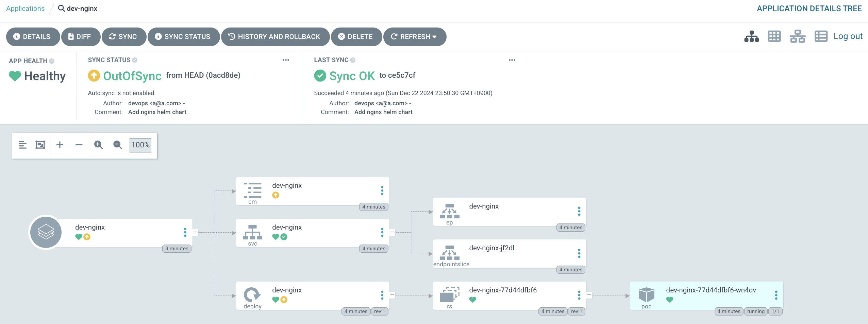
Task: Open the cm dev-nginx node kebab menu
Action: (x=382, y=191)
